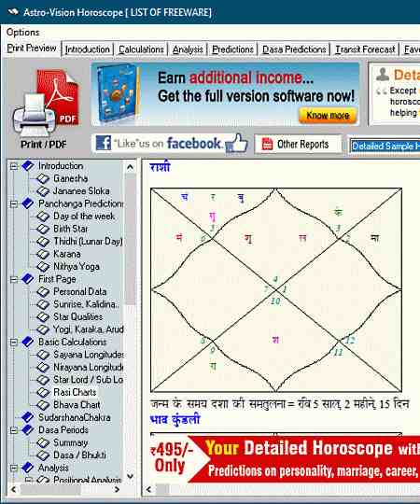Select Thidhi (Lunar Day) tree item

[x=88, y=241]
